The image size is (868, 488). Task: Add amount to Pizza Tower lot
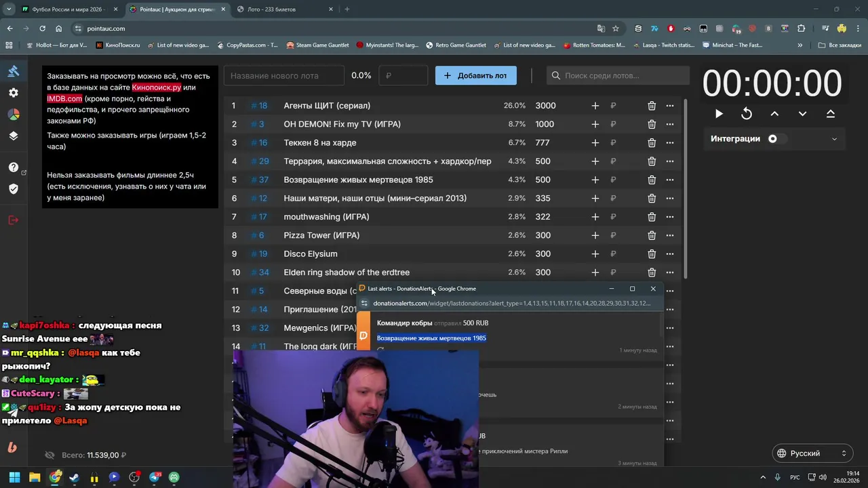coord(595,235)
